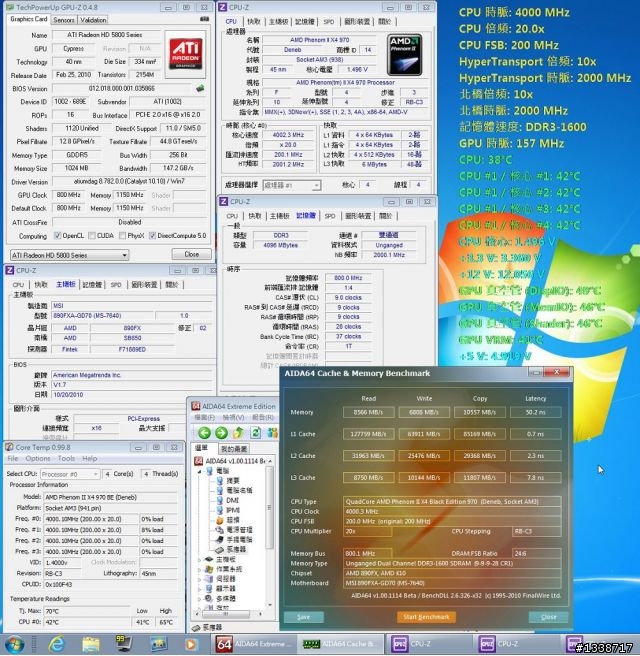Open the Help menu in Core Temp

click(90, 459)
